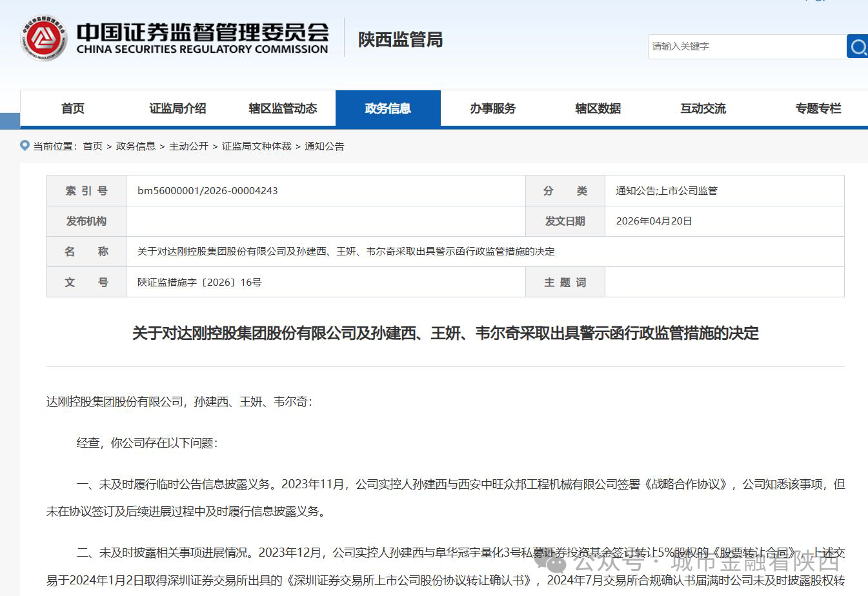Click the line 经查，你公司存在以下问题:
This screenshot has width=868, height=596.
point(148,443)
